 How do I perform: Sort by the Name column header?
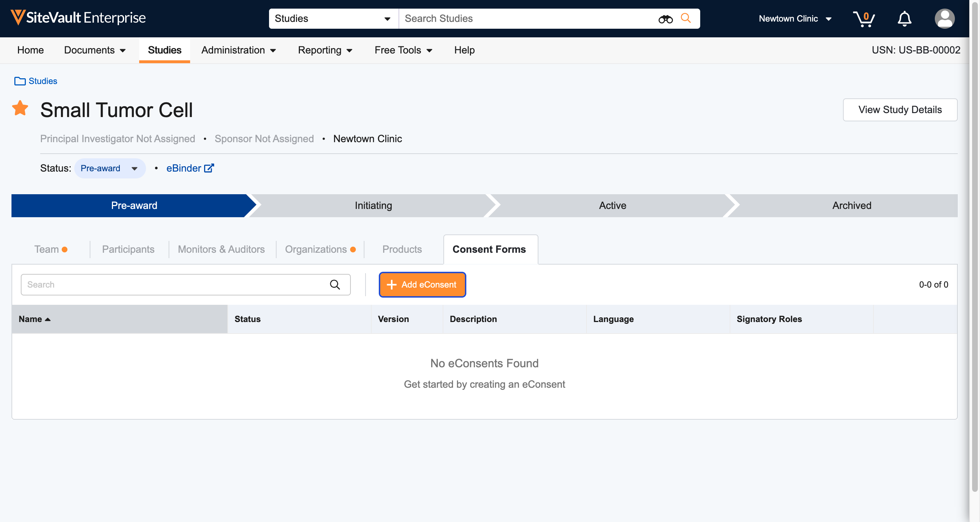click(x=119, y=319)
